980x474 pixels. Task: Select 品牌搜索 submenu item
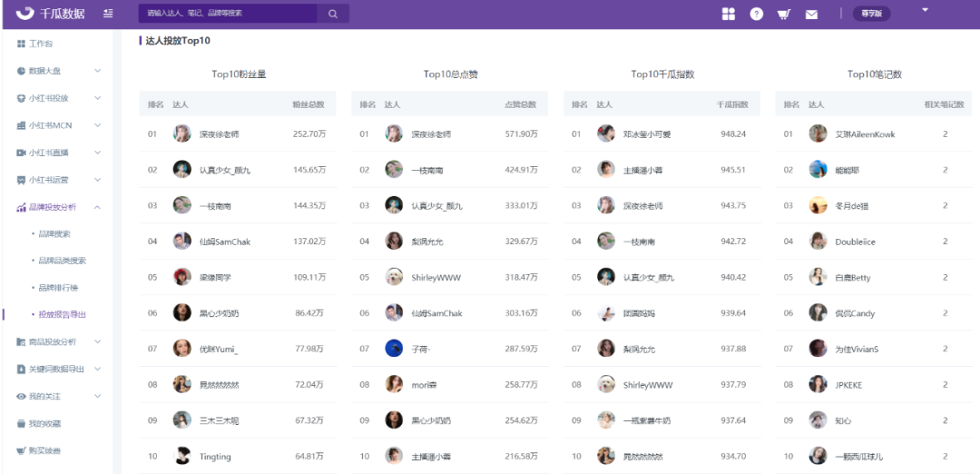(x=54, y=234)
